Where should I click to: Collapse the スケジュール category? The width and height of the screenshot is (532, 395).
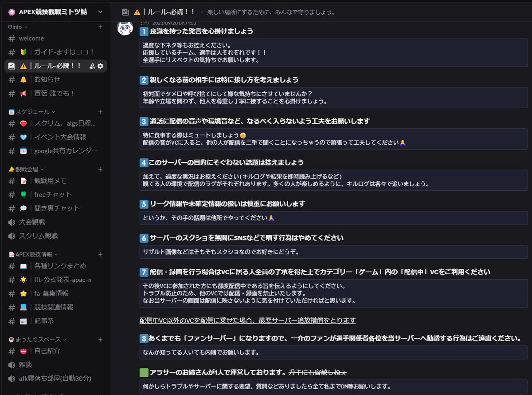point(32,112)
